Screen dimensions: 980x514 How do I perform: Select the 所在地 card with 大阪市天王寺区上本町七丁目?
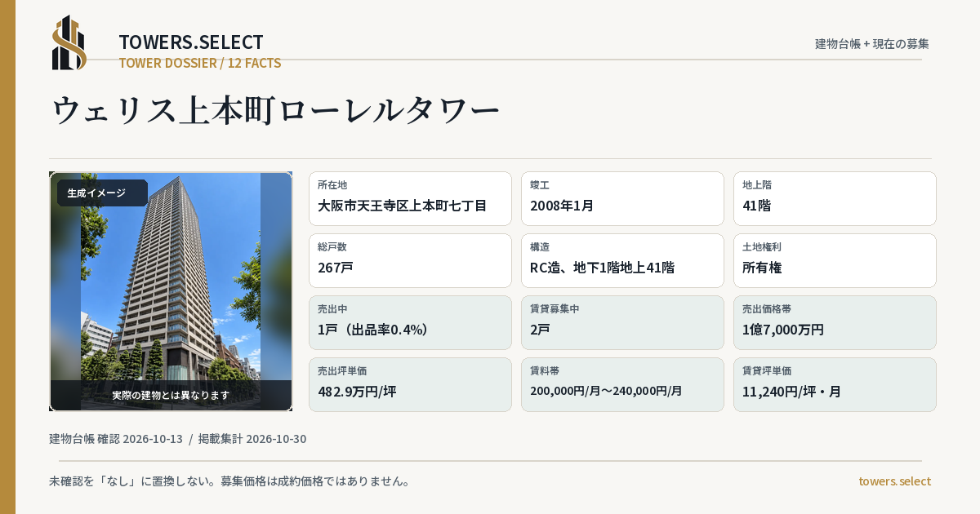(410, 198)
